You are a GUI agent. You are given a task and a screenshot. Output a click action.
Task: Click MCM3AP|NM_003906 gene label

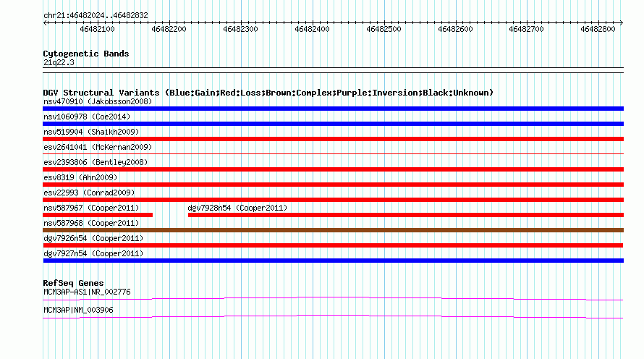[x=78, y=310]
